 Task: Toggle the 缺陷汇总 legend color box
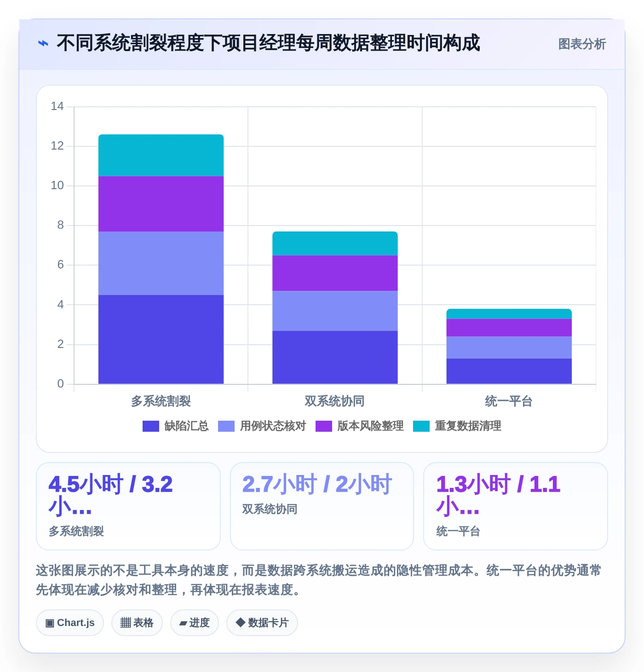[x=151, y=426]
